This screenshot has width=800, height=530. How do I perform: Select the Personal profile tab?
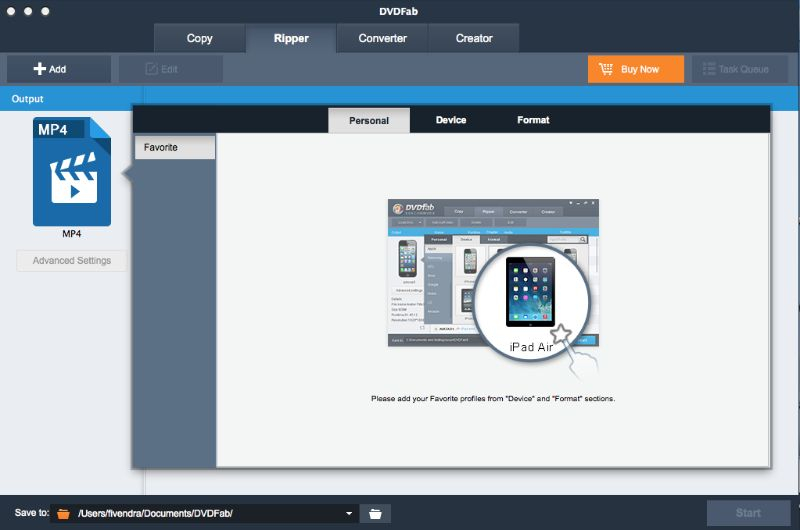tap(369, 120)
